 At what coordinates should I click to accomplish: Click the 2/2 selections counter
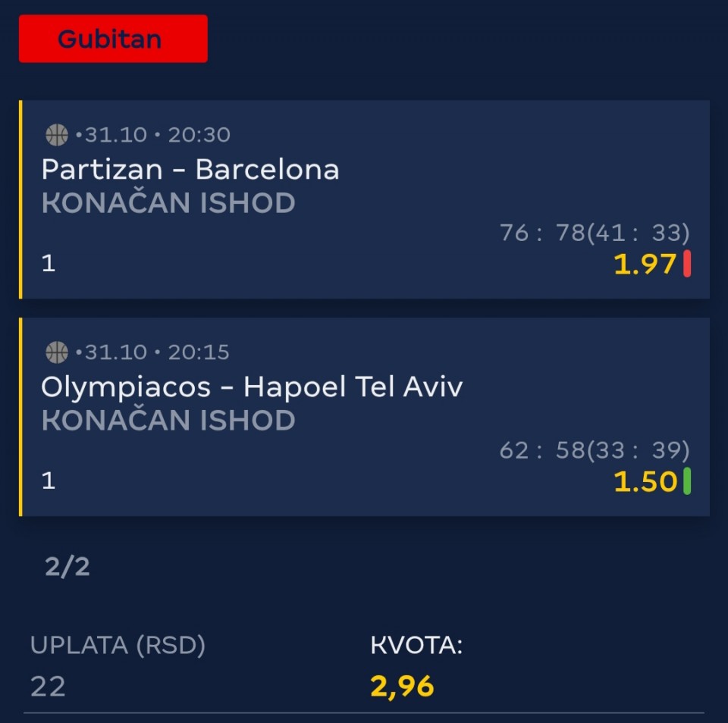pos(67,566)
